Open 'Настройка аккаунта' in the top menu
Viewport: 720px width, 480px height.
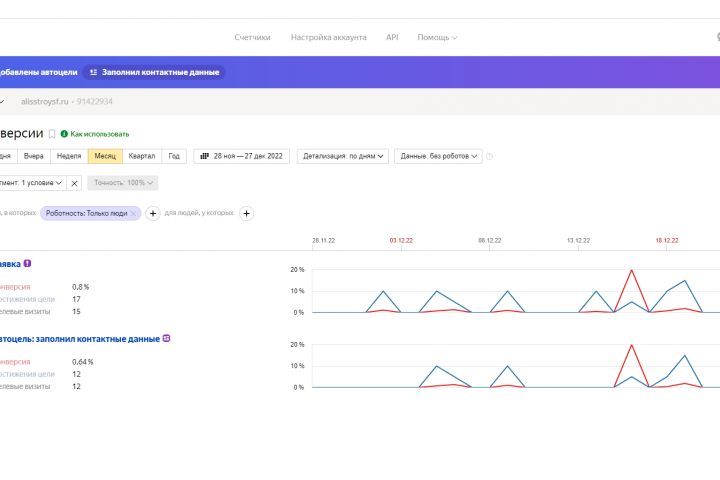[328, 37]
